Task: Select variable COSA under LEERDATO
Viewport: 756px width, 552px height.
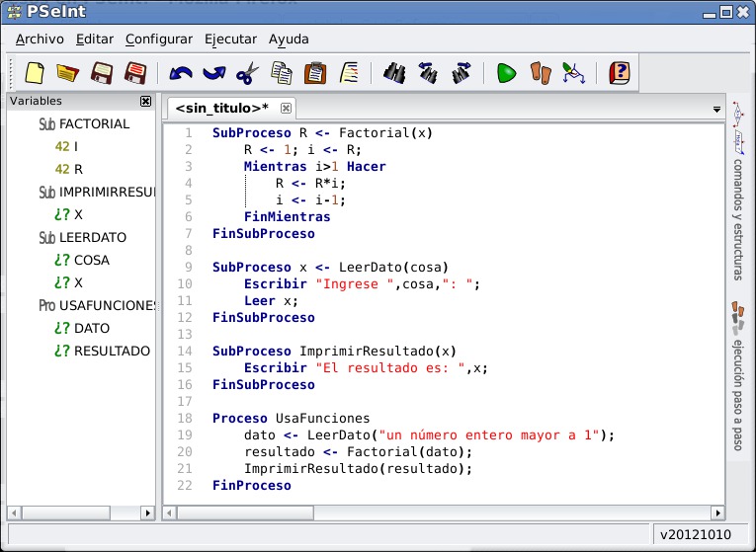Action: click(x=81, y=260)
